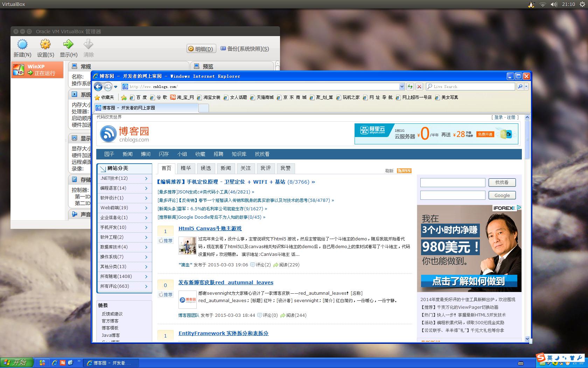This screenshot has width=588, height=368.
Task: Toggle the 英 language indicator on Sogou bar
Action: (x=550, y=357)
